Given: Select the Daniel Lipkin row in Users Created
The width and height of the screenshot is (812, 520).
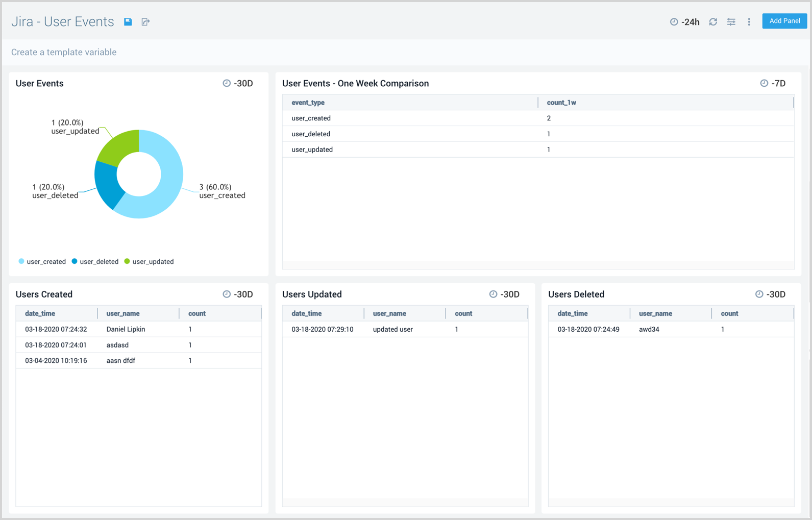Looking at the screenshot, I should point(126,329).
